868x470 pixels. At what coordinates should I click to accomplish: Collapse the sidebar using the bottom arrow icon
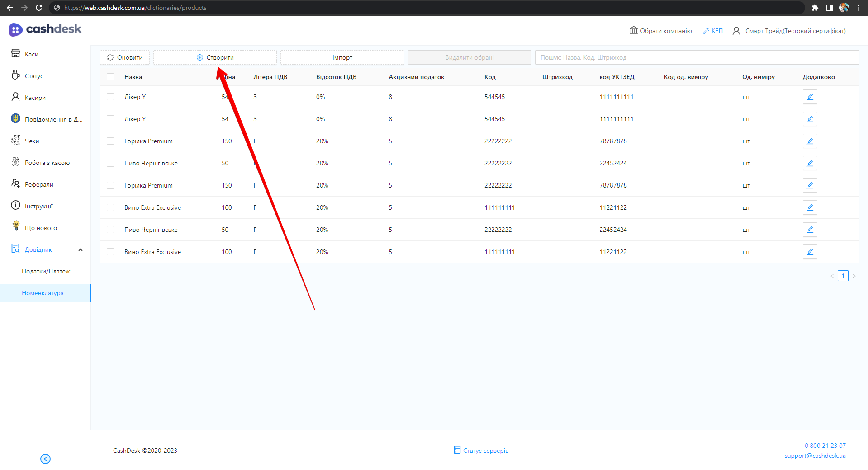[45, 459]
